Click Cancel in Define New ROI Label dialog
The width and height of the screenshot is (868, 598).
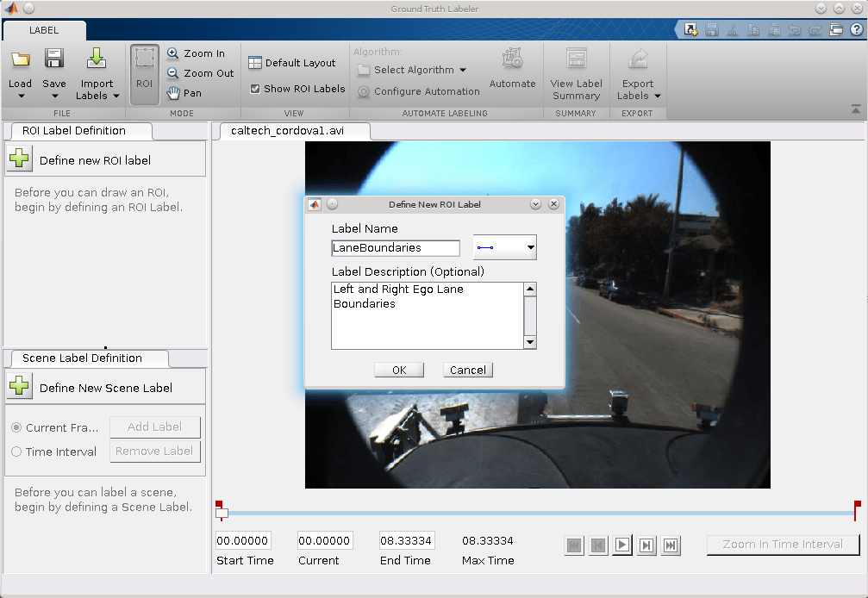(468, 370)
